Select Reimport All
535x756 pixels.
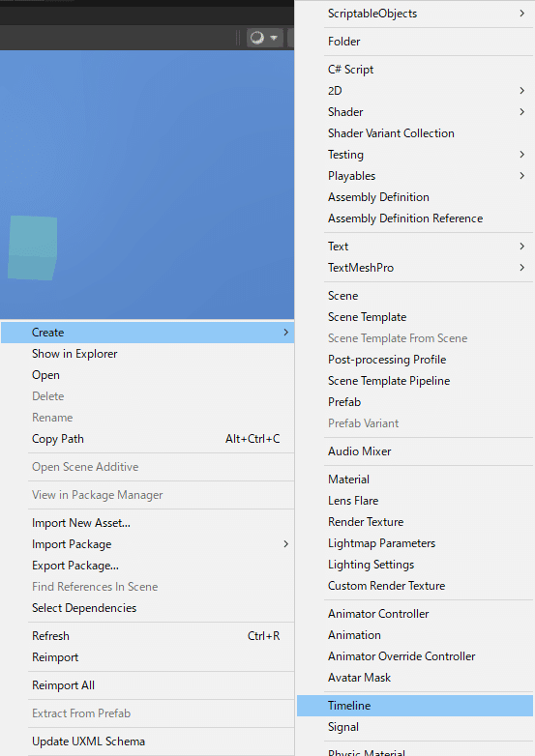coord(63,685)
